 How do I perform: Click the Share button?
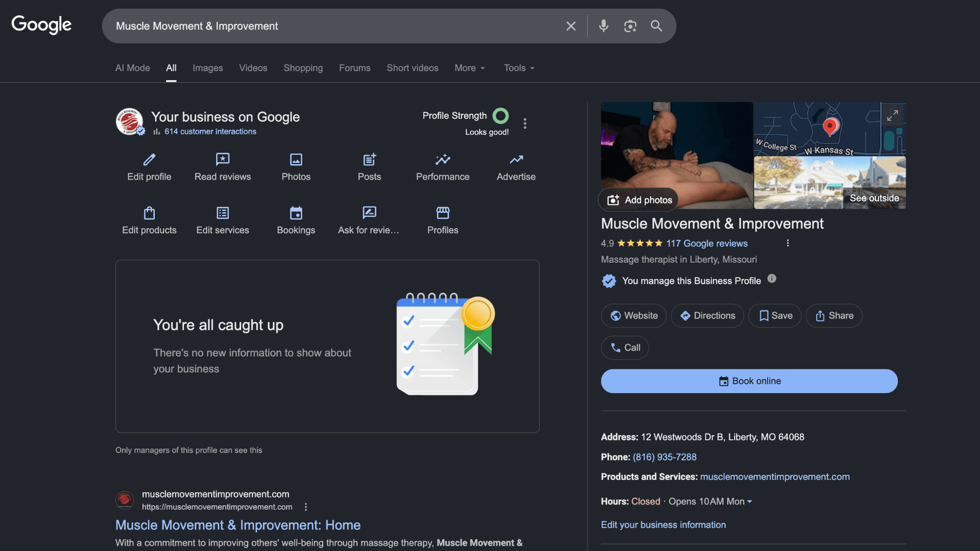[834, 316]
